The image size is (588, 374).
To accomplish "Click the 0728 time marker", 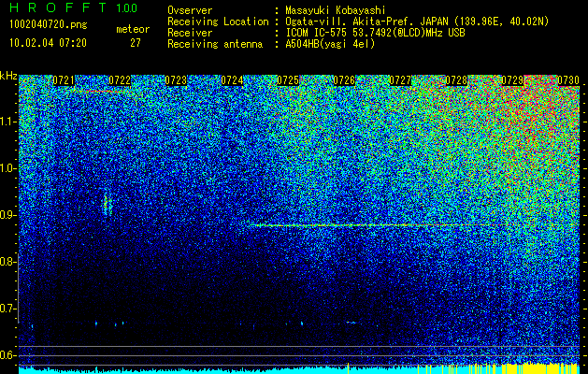I will pyautogui.click(x=456, y=80).
